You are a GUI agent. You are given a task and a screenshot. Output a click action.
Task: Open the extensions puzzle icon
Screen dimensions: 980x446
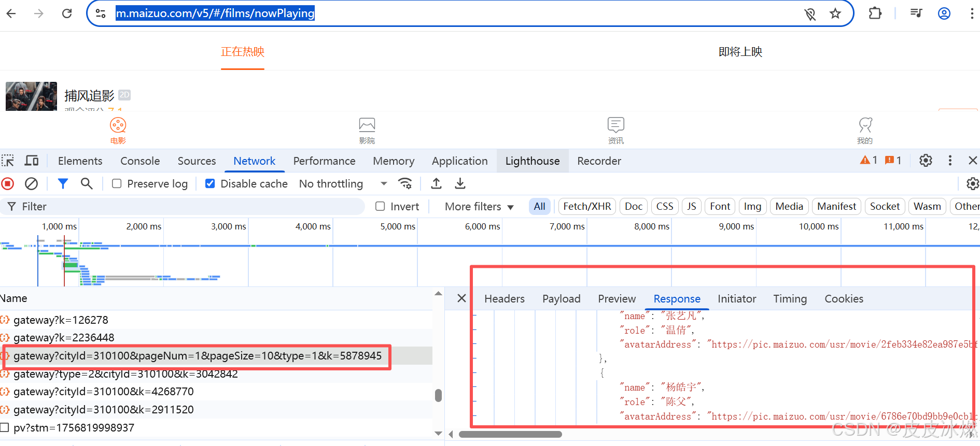click(875, 13)
